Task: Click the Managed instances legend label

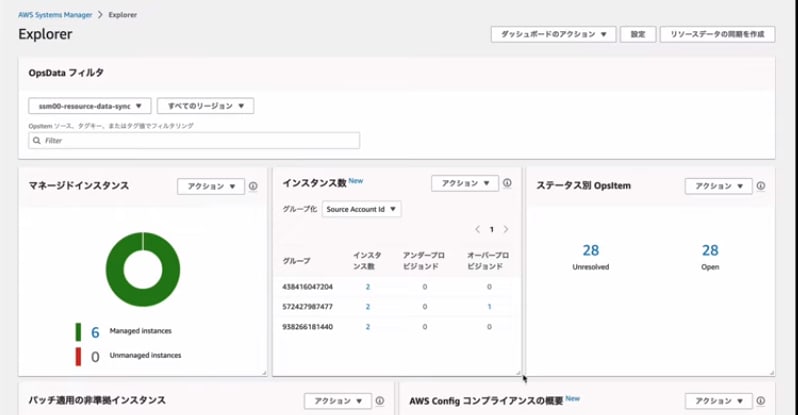Action: click(x=140, y=331)
